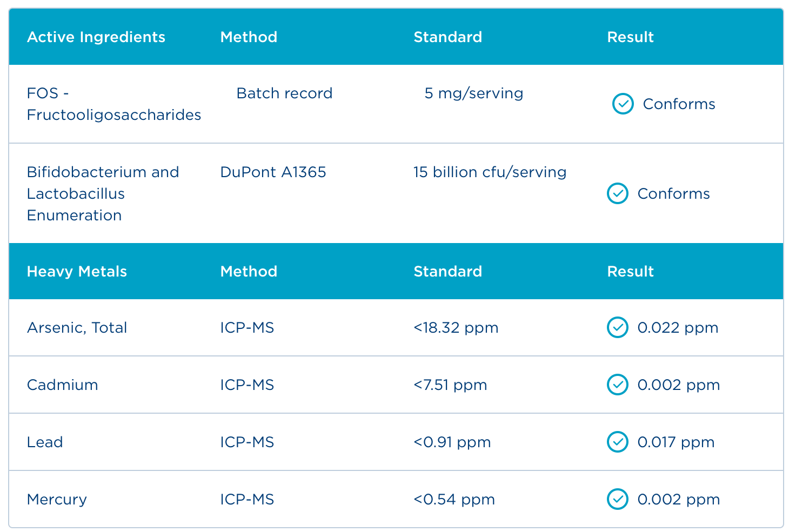Click the Active Ingredients column header
Viewport: 789px width, 532px height.
[96, 37]
